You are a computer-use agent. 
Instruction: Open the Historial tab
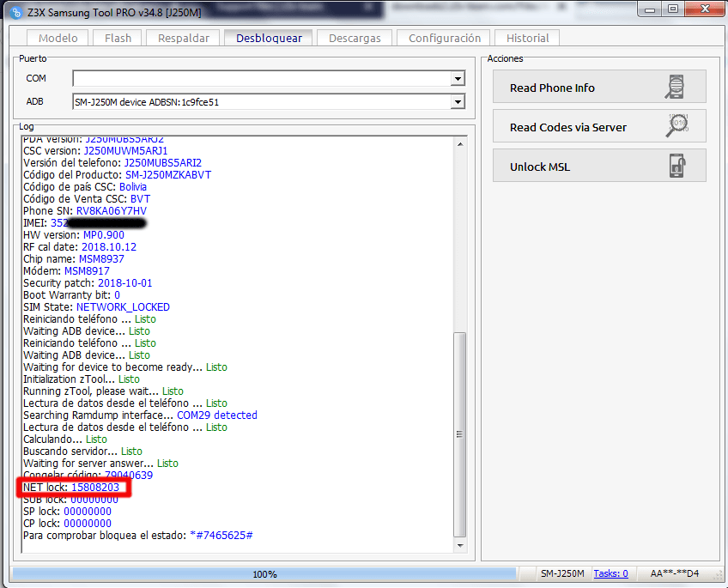[x=527, y=38]
